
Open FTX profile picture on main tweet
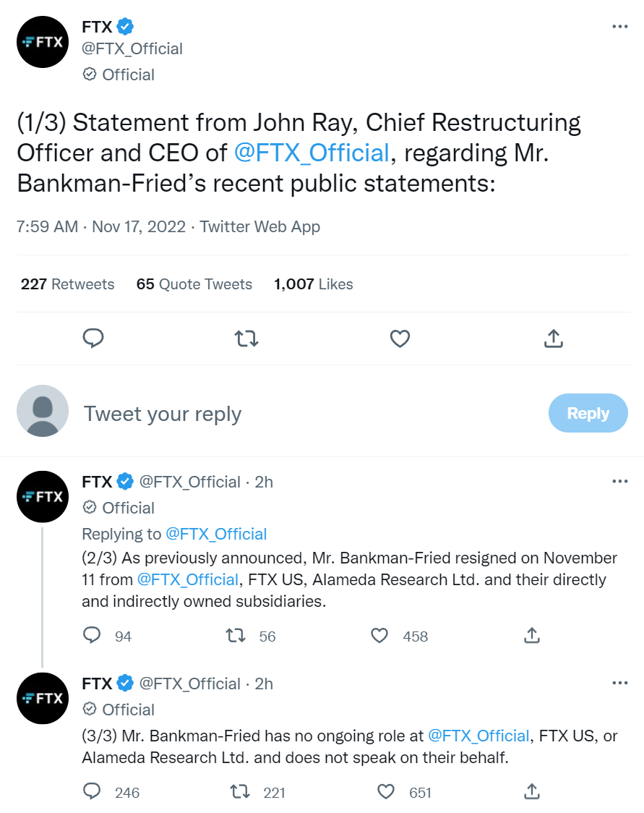coord(43,42)
